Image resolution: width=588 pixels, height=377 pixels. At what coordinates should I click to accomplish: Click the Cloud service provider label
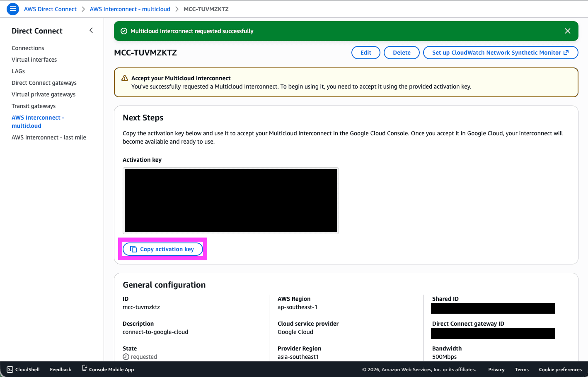(x=308, y=324)
